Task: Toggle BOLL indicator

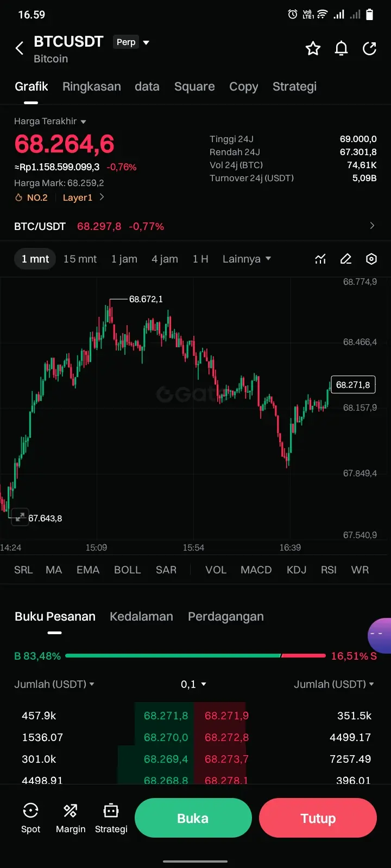Action: coord(128,570)
